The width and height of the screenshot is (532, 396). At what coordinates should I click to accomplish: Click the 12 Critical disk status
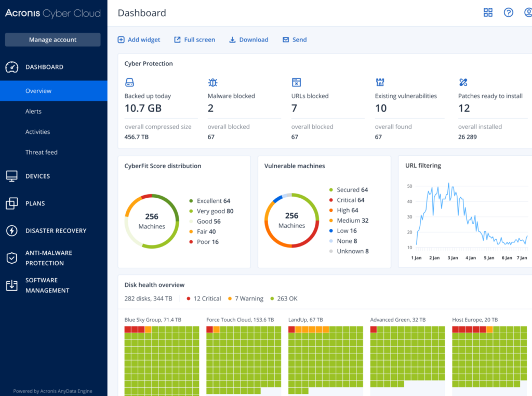click(x=204, y=299)
